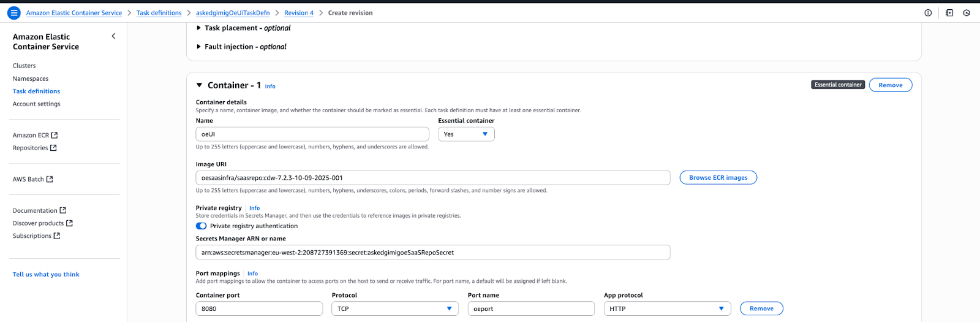Viewport: 980px width, 322px height.
Task: Click the external link icon beside Amazon ECR
Action: tap(55, 135)
